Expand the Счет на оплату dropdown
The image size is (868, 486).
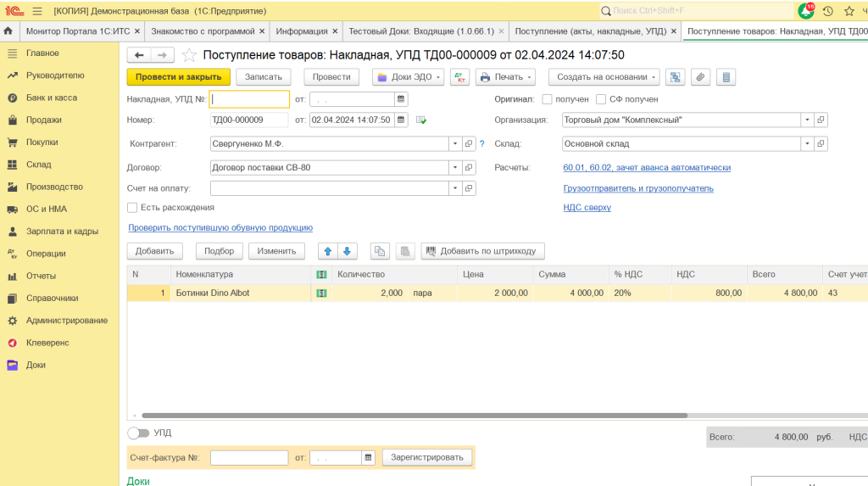point(455,188)
